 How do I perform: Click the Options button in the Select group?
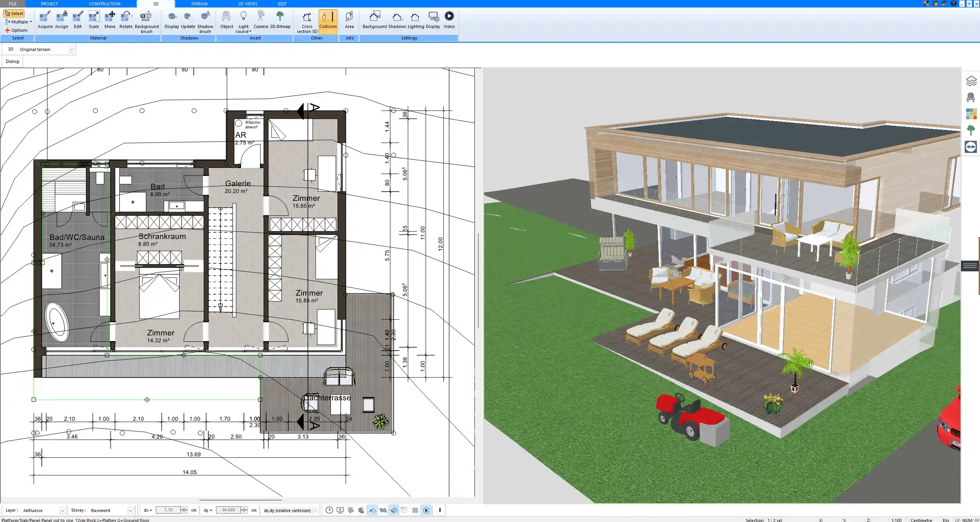pos(17,30)
